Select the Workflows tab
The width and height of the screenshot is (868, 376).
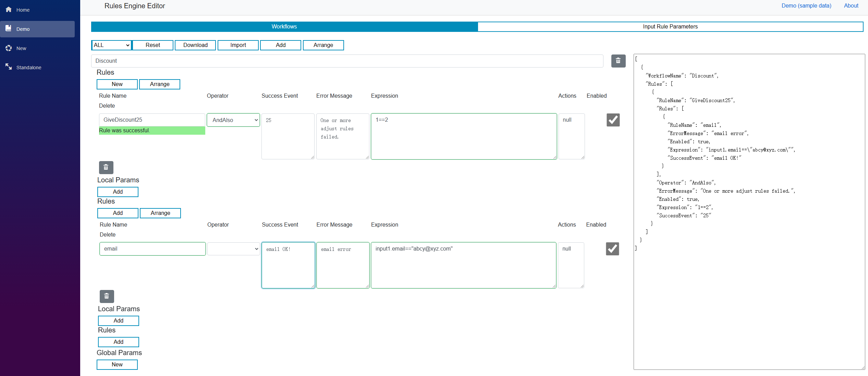(x=284, y=27)
